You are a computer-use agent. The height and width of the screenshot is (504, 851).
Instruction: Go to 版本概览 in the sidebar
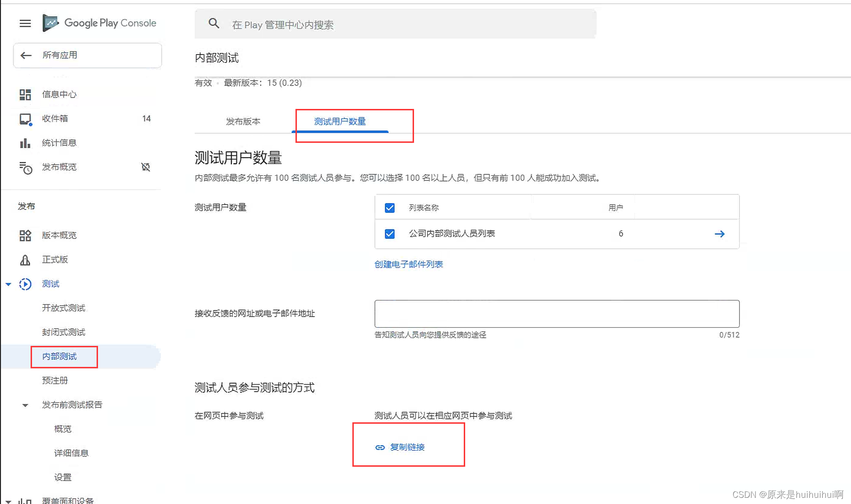click(x=59, y=236)
